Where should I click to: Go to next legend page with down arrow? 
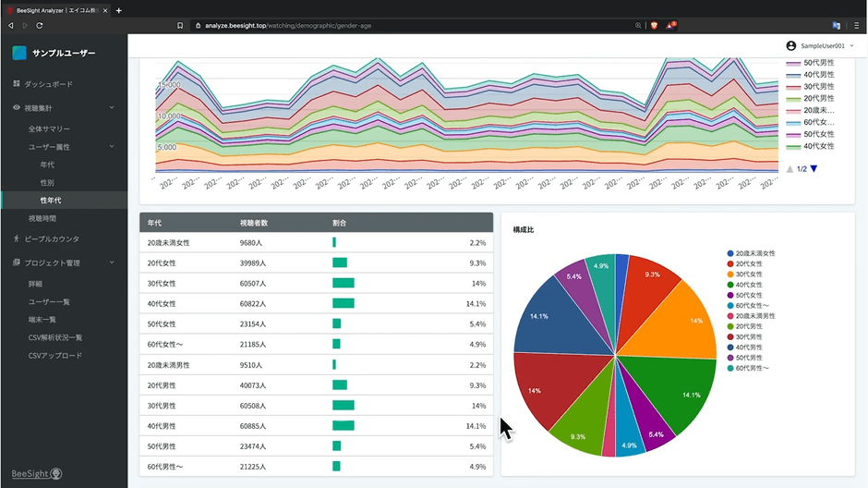pos(814,169)
